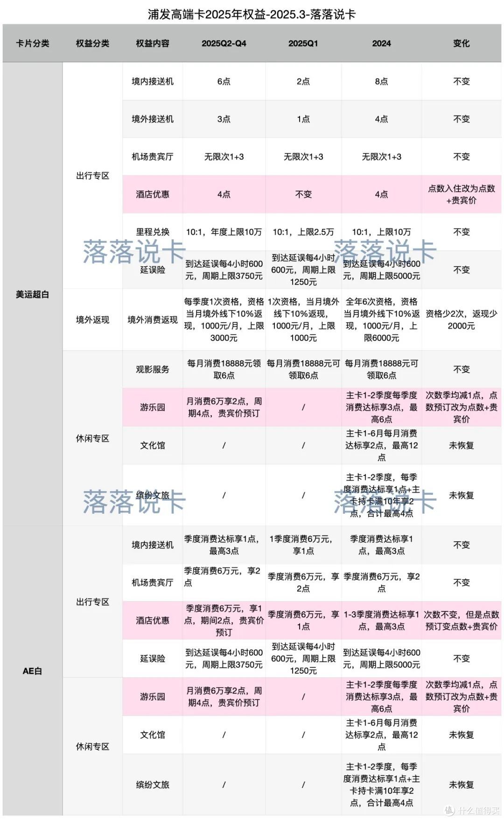Select 境外接送机 row label

point(153,119)
